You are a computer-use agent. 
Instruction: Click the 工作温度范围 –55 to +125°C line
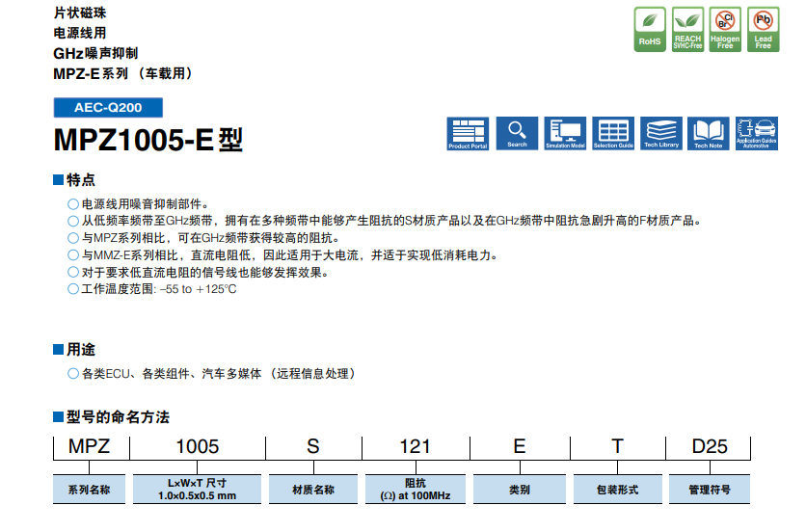(x=159, y=289)
